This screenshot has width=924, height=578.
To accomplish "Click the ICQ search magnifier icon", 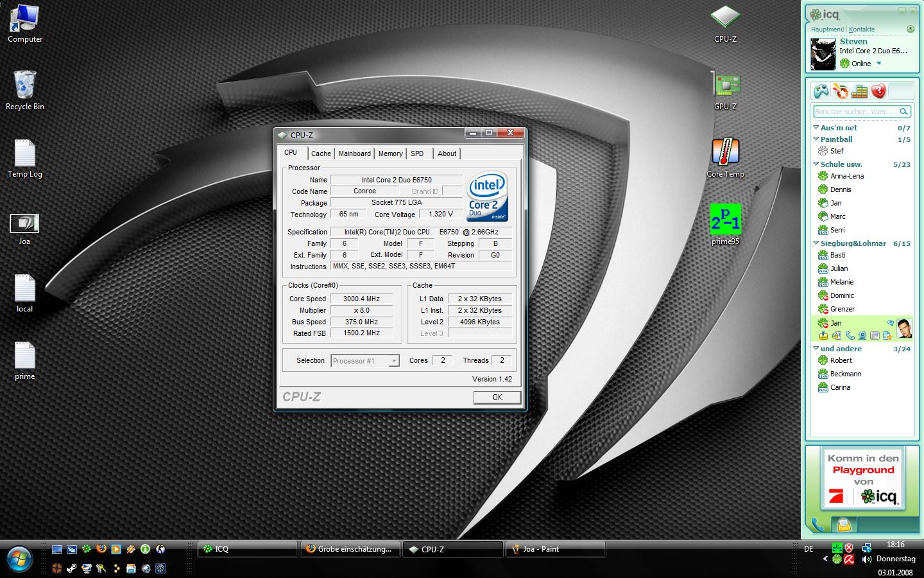I will coord(903,112).
